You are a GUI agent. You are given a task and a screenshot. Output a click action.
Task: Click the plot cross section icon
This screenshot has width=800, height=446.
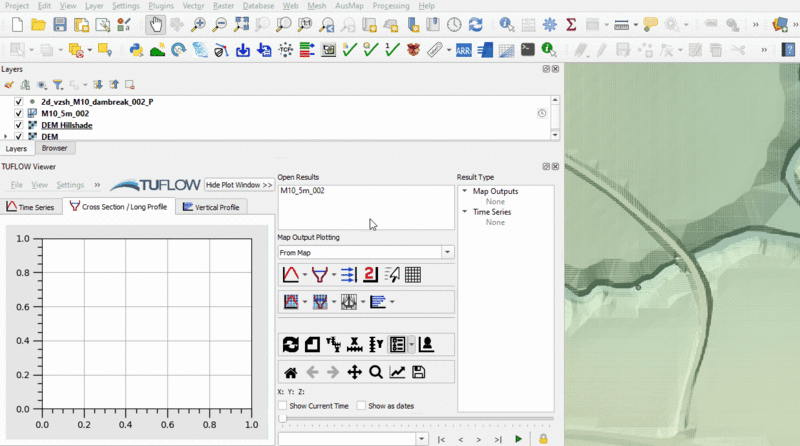tap(319, 275)
